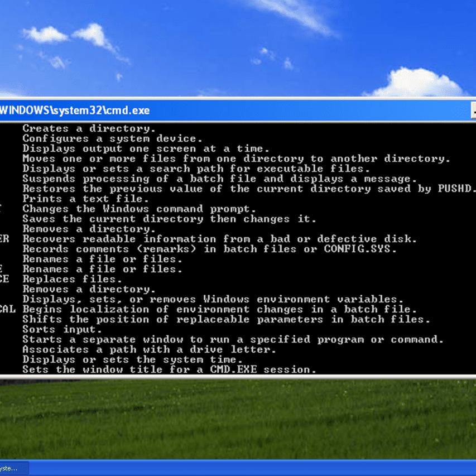Click 'Associates a path with a drive letter.'

(150, 349)
